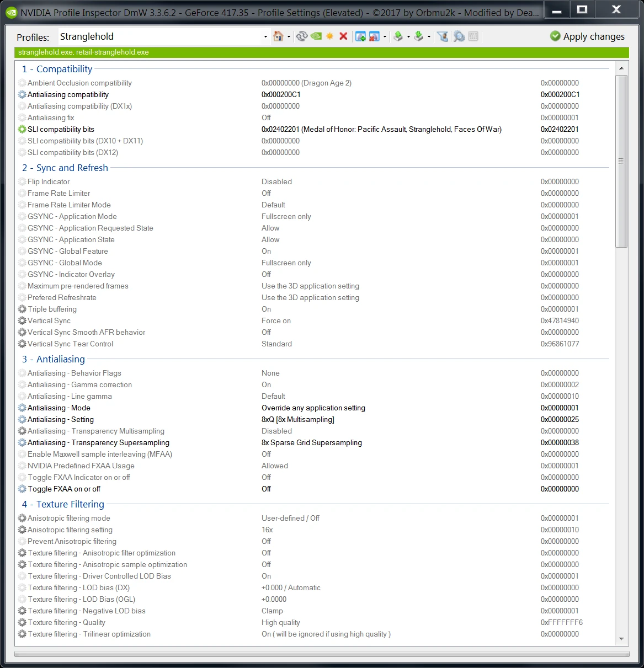The width and height of the screenshot is (644, 668).
Task: Click gear next to Vertical Sync Tear Control
Action: 22,344
